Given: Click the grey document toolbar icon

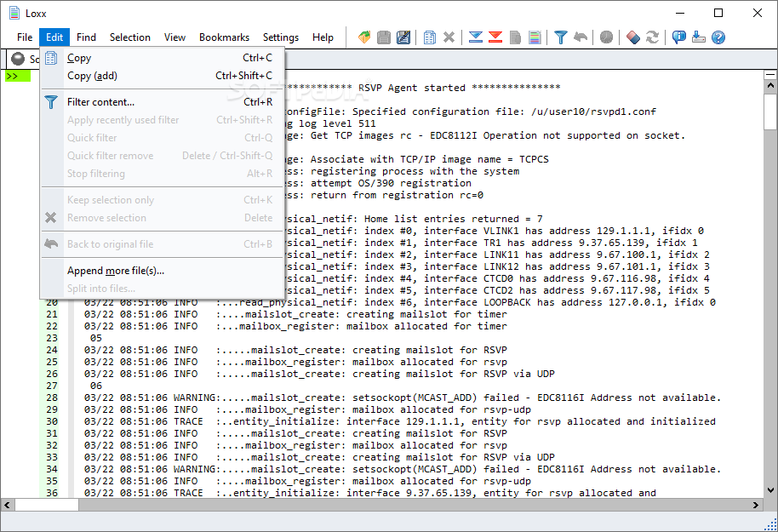Looking at the screenshot, I should [515, 37].
